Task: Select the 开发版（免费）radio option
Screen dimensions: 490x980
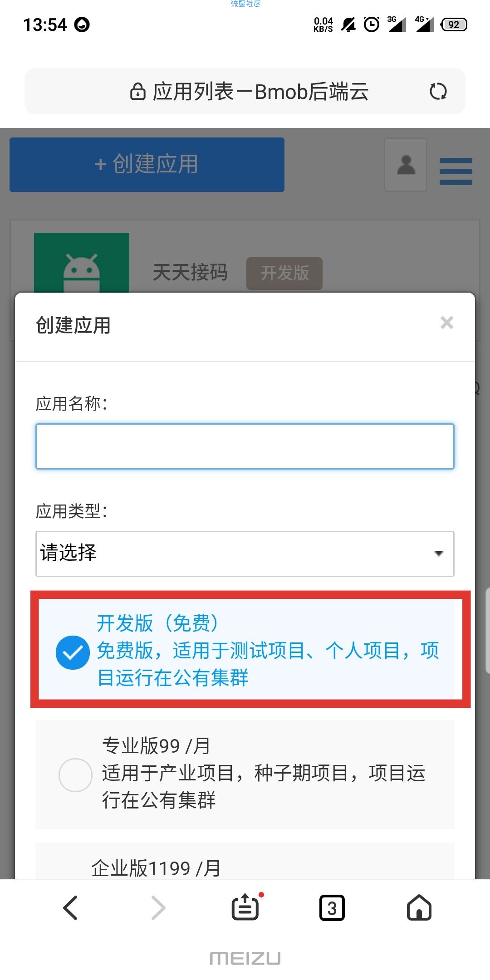Action: [73, 652]
